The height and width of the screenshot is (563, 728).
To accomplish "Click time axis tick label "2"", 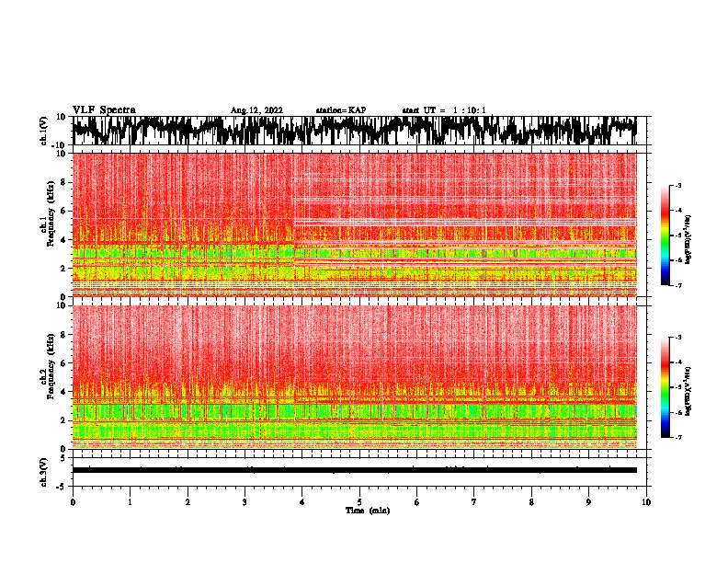I will (x=188, y=502).
